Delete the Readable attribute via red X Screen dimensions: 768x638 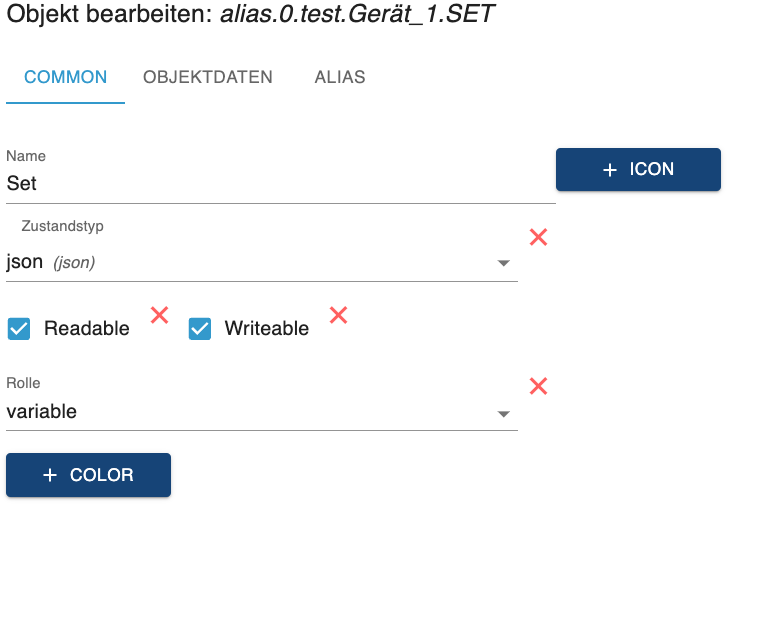[x=159, y=315]
